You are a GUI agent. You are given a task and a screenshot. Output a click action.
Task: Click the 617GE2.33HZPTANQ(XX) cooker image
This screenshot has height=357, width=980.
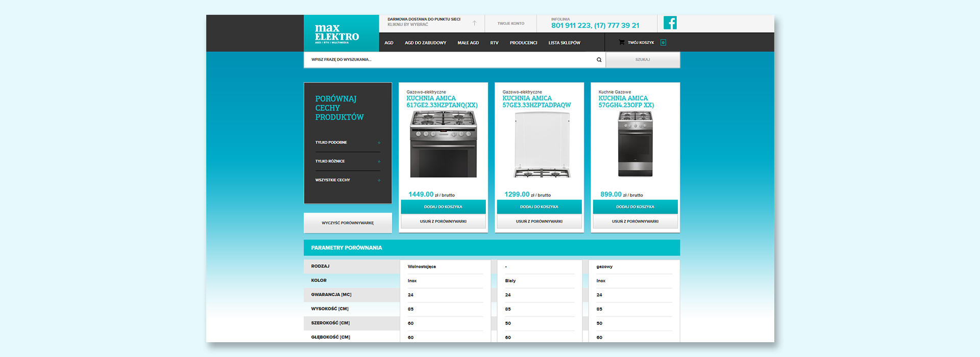click(x=443, y=144)
